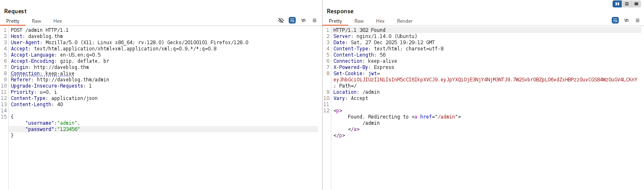
Task: Open Response viewer hamburger options menu
Action: click(637, 20)
